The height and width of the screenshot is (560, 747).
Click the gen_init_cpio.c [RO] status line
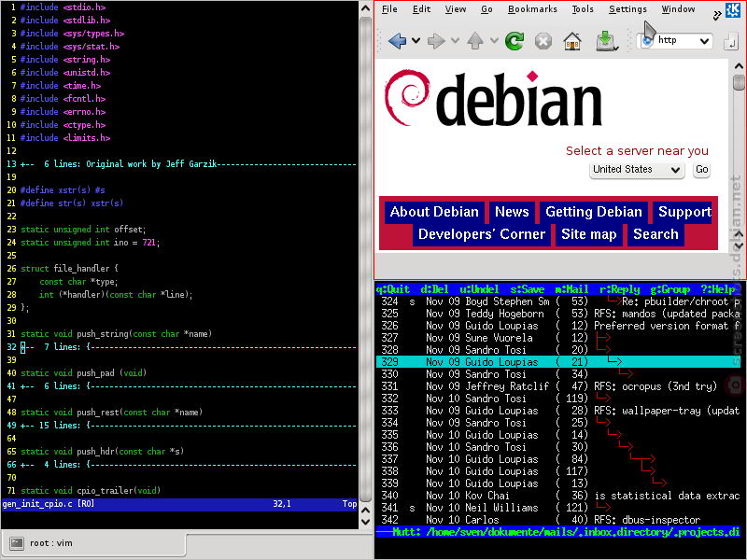tap(179, 504)
